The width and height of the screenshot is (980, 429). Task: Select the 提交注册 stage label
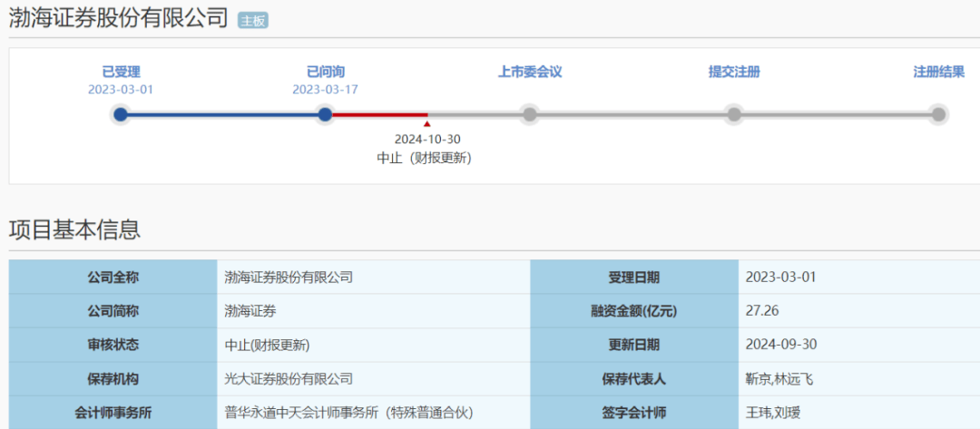(734, 72)
